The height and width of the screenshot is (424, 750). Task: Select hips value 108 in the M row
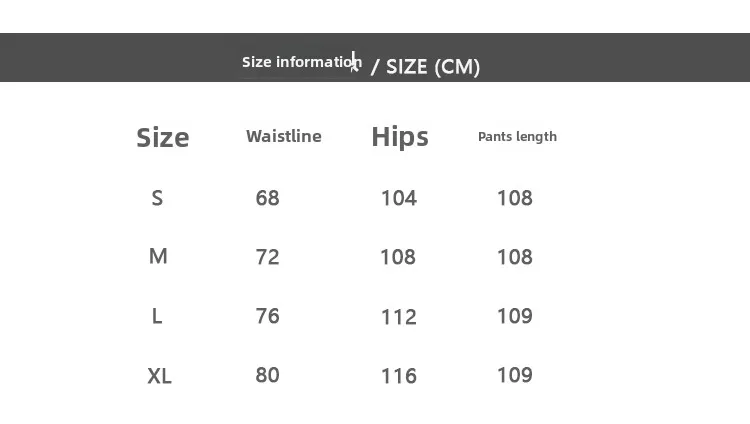(398, 257)
